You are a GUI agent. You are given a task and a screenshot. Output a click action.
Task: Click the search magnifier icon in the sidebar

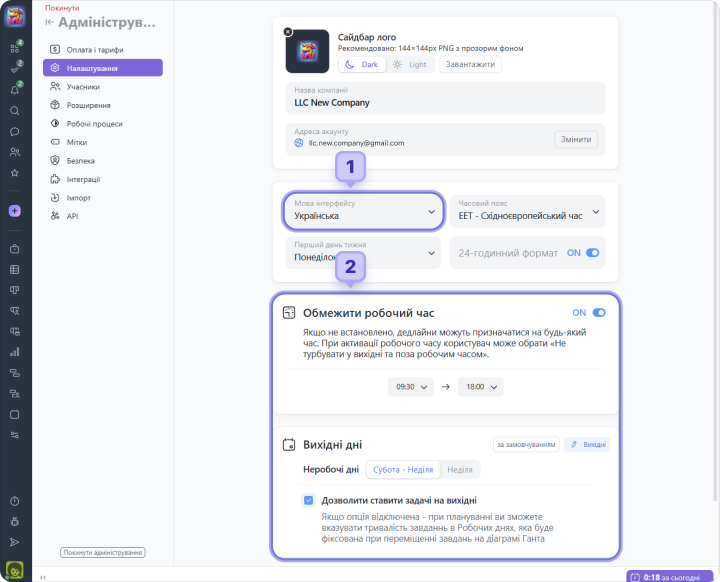[x=15, y=111]
